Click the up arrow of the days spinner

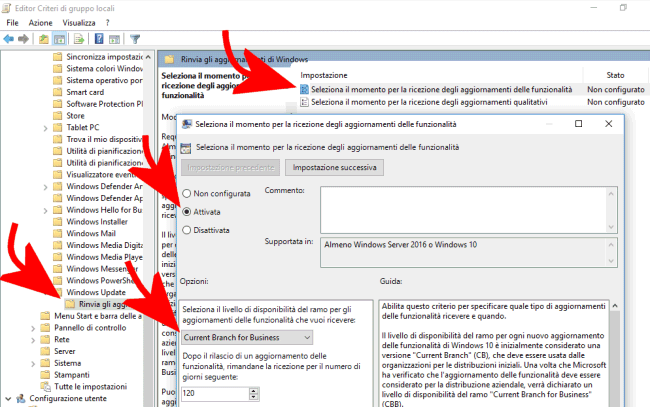tap(254, 390)
